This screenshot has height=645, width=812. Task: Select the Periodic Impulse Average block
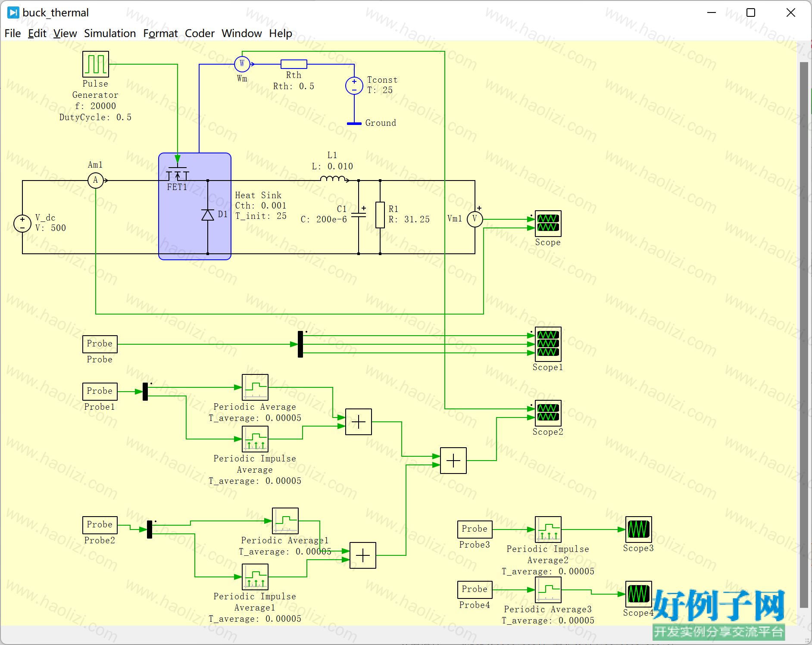tap(255, 439)
